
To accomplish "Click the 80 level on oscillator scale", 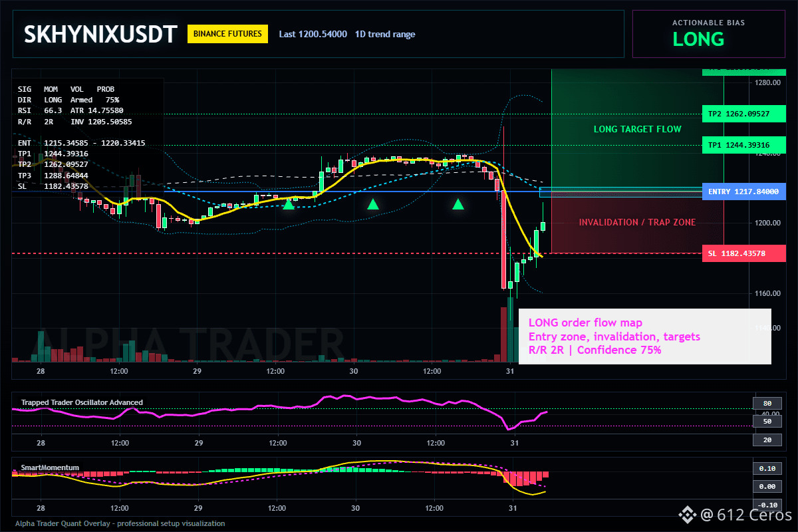I will [767, 403].
